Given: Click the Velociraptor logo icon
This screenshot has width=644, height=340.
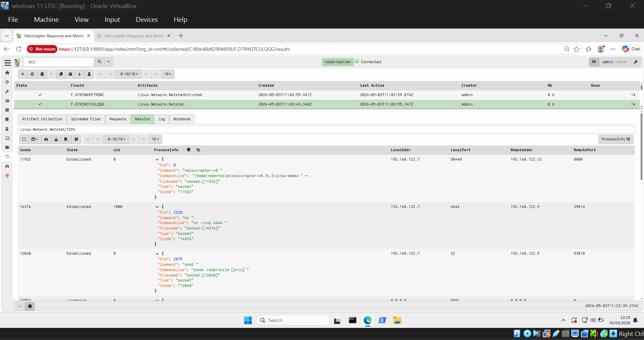Looking at the screenshot, I should [17, 62].
